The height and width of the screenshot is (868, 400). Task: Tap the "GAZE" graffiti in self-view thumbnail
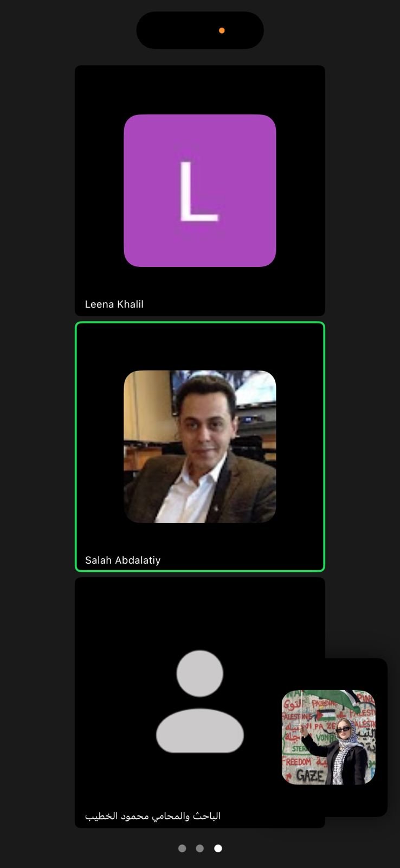309,776
